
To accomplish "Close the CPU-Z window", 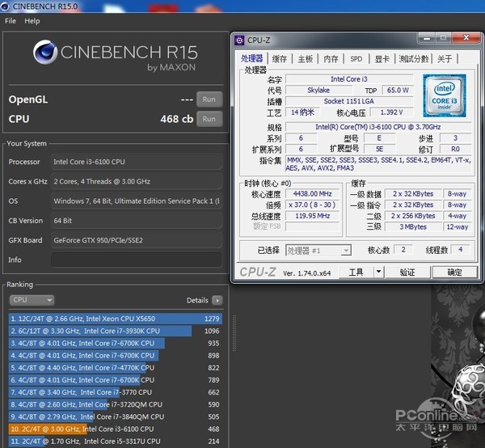I will [x=466, y=38].
